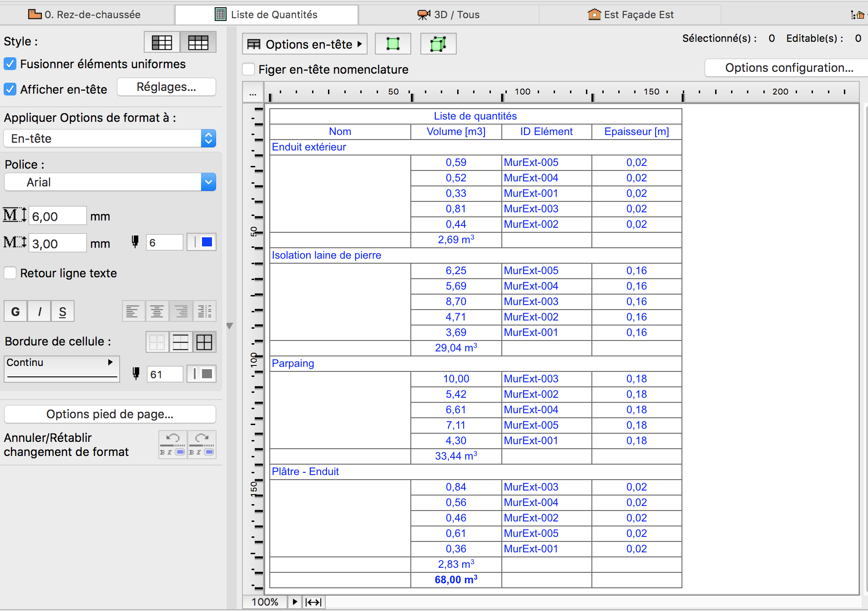Enable Retour ligne texte checkbox
This screenshot has height=611, width=868.
click(x=10, y=273)
